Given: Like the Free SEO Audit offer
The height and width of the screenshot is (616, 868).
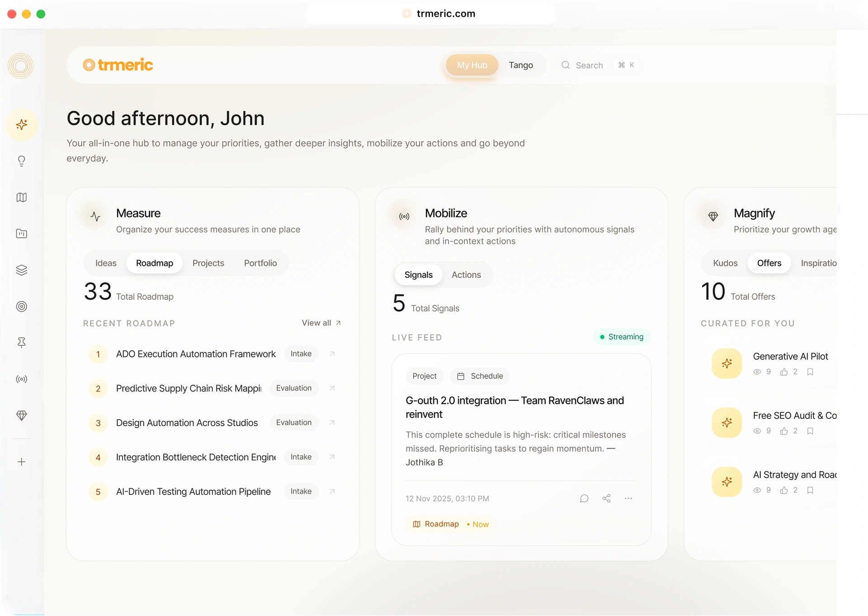Looking at the screenshot, I should coord(784,431).
